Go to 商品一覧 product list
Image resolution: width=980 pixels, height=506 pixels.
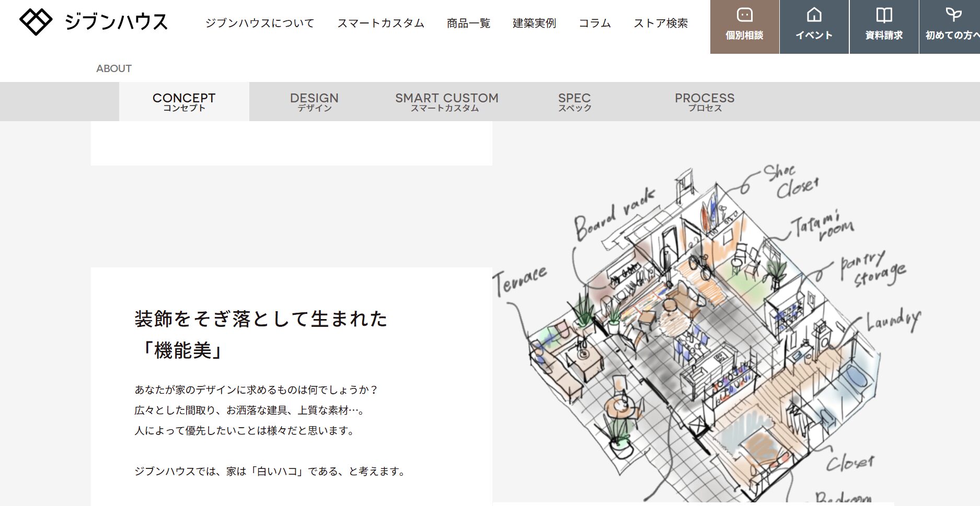(x=468, y=23)
